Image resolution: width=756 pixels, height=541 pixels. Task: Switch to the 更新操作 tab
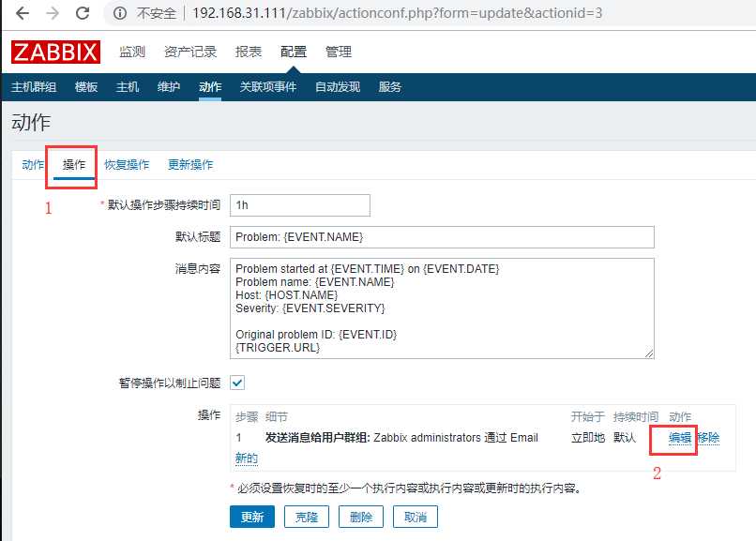point(190,165)
